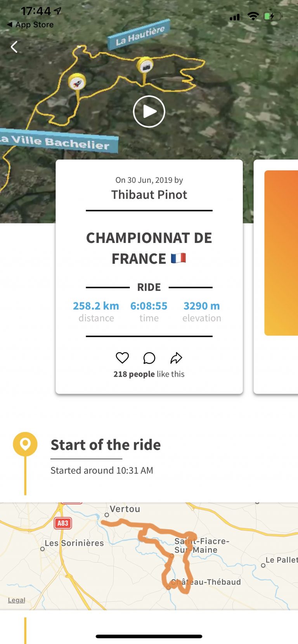Open comments via speech bubble icon
Image resolution: width=298 pixels, height=644 pixels.
pyautogui.click(x=149, y=358)
